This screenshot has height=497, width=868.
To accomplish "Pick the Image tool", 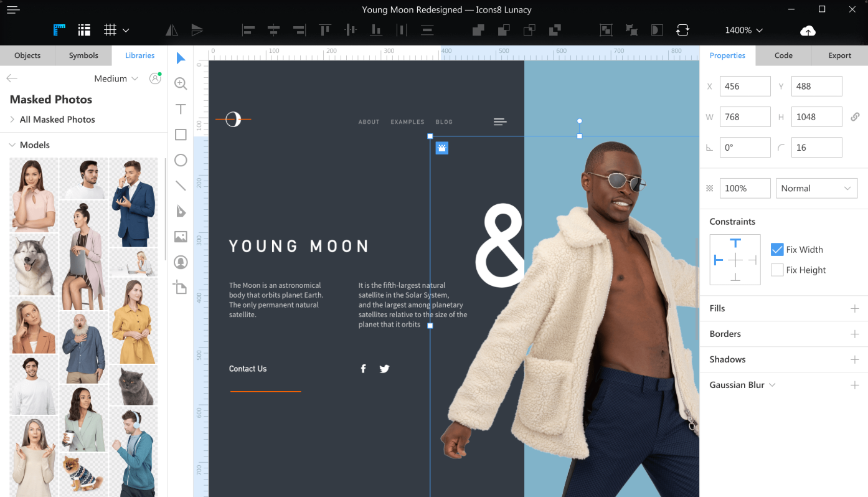I will pyautogui.click(x=181, y=237).
